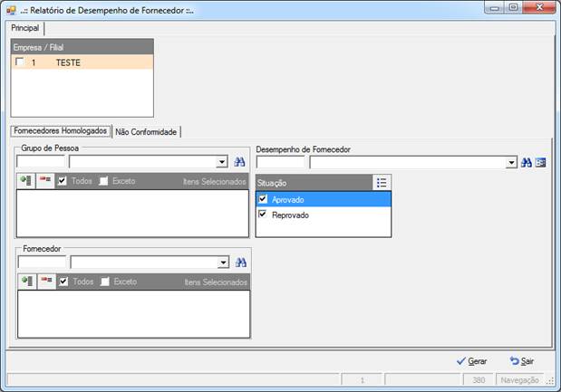561x392 pixels.
Task: Click the application icon in the title bar
Action: 11,10
